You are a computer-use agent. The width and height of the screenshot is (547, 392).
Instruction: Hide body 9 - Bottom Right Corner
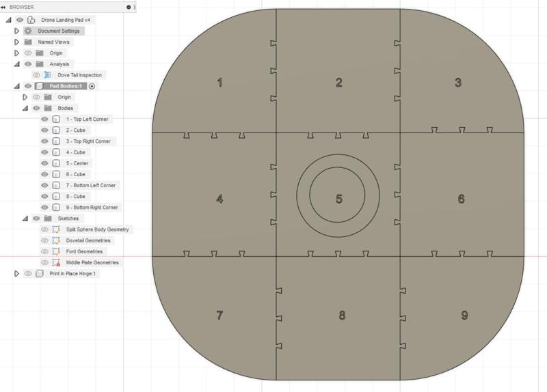[44, 208]
